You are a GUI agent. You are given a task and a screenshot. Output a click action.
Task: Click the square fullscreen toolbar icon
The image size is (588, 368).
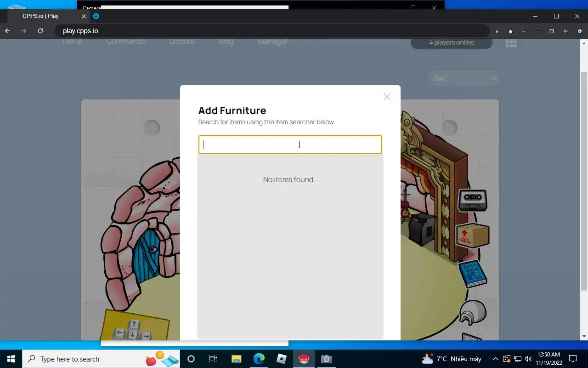552,31
